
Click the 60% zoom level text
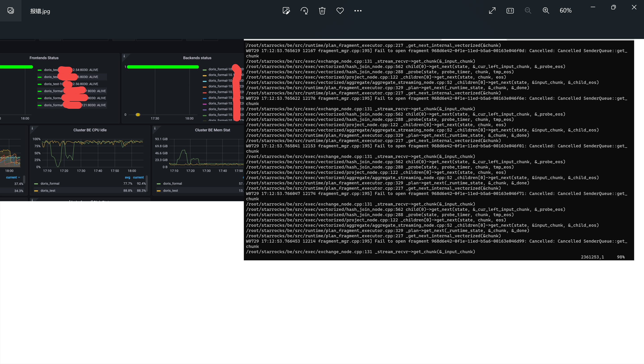coord(565,11)
